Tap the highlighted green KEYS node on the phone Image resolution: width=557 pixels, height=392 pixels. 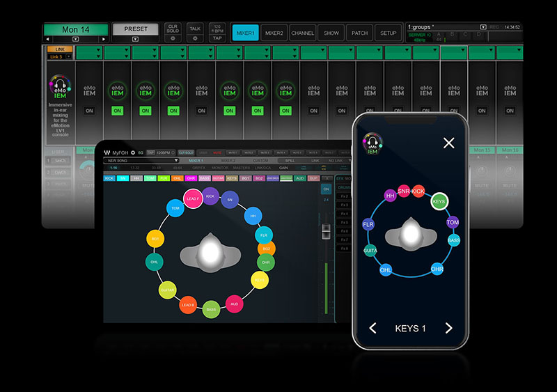[439, 201]
